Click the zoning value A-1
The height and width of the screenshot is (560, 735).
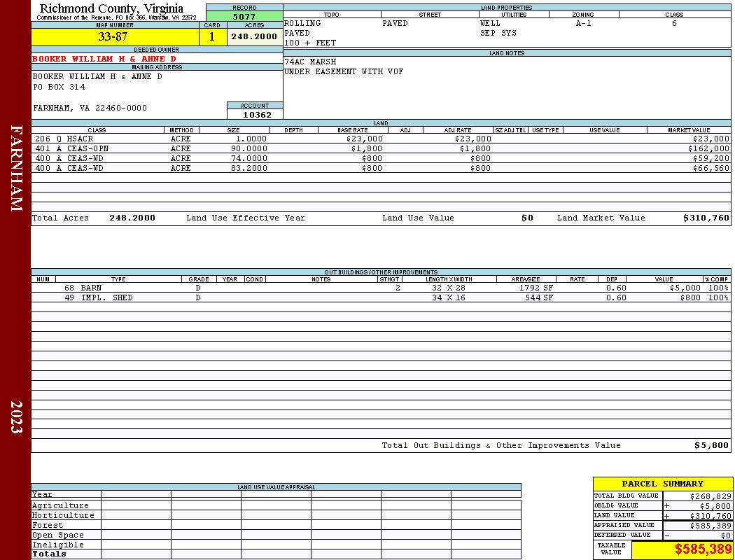pyautogui.click(x=584, y=23)
